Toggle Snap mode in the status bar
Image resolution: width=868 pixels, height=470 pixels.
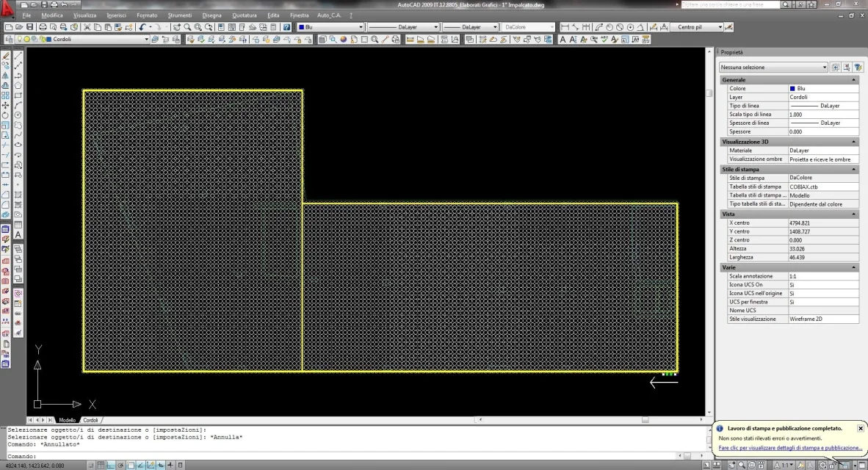click(90, 465)
